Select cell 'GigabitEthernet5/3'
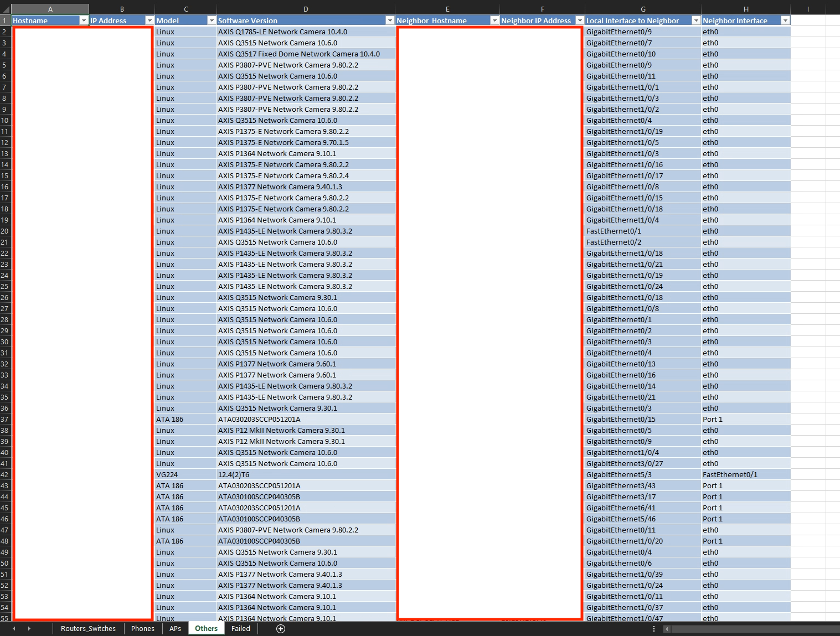 click(x=643, y=474)
